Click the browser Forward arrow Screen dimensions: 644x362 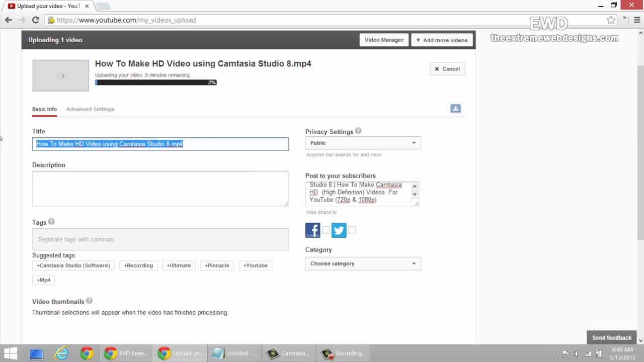[x=22, y=20]
